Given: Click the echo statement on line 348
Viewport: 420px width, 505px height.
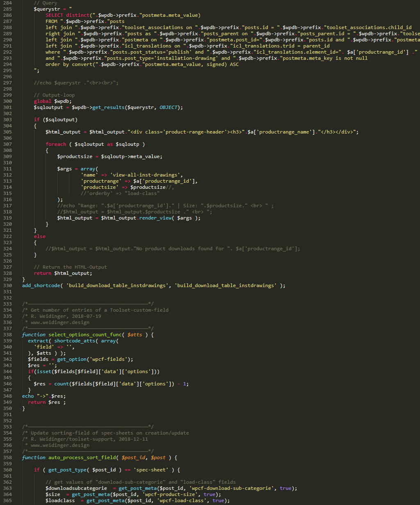Looking at the screenshot, I should (28, 396).
